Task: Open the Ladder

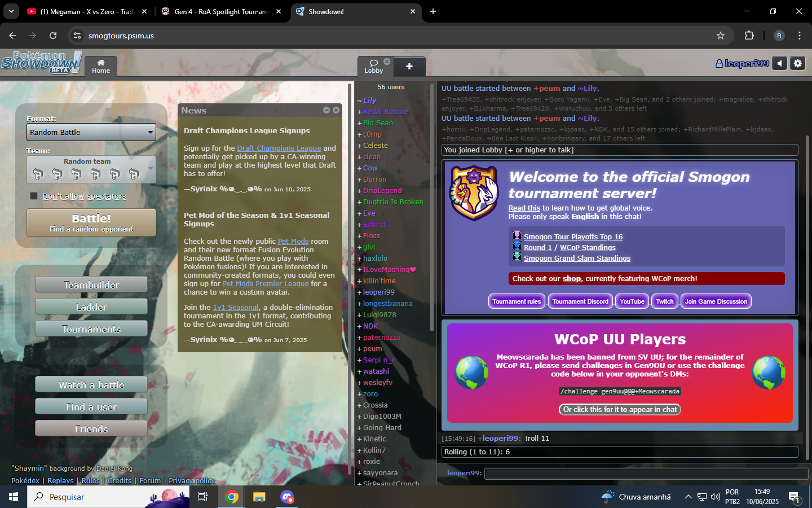Action: tap(91, 307)
